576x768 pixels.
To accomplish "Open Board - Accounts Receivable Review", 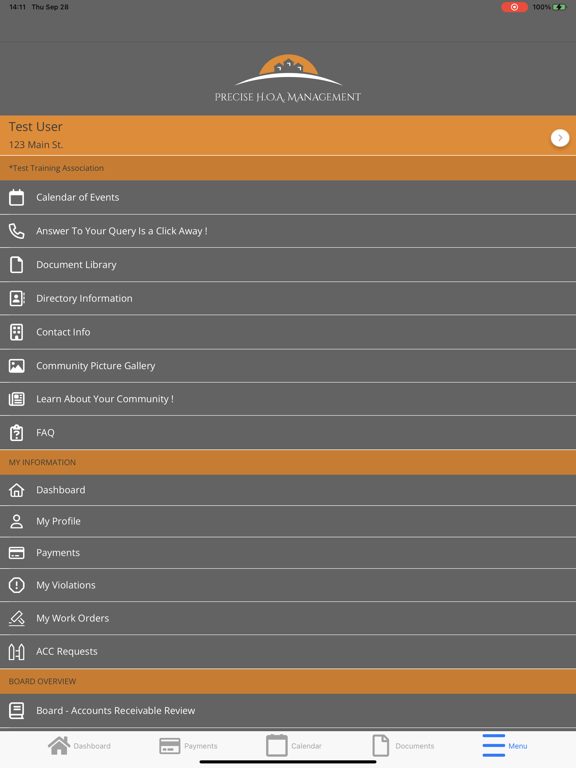I will coord(288,711).
